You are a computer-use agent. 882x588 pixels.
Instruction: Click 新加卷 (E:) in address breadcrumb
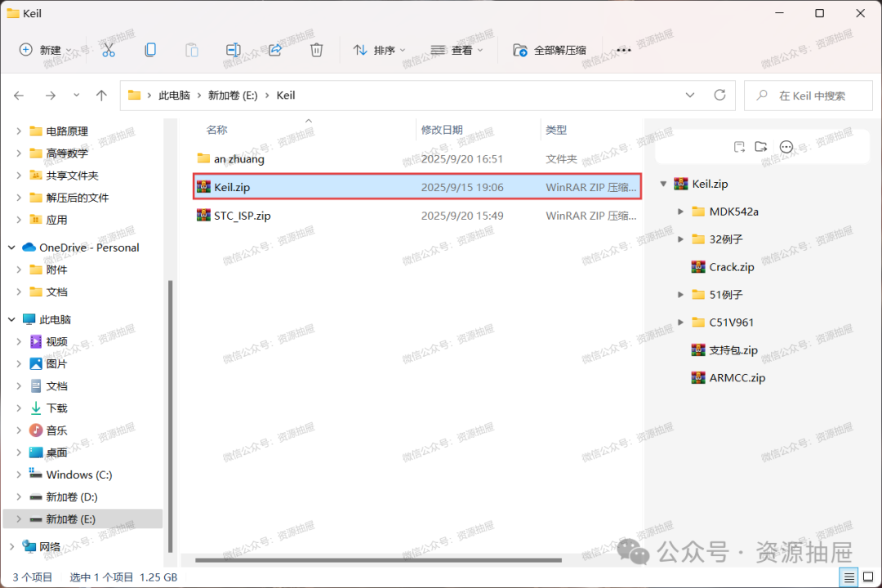pyautogui.click(x=233, y=96)
